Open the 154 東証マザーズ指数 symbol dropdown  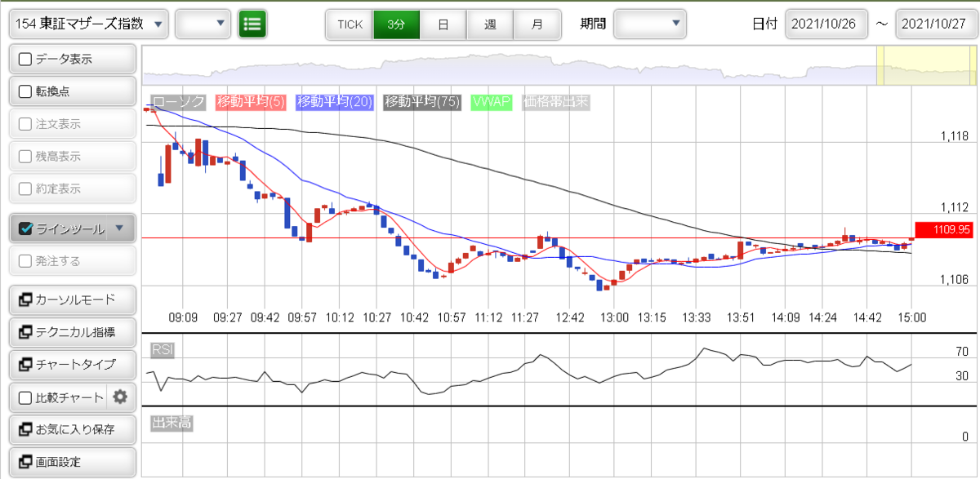pyautogui.click(x=88, y=24)
